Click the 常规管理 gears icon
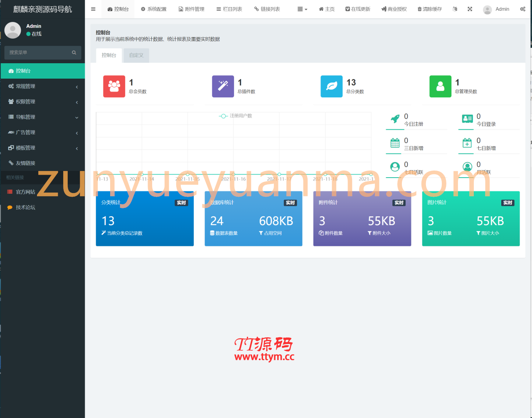 pyautogui.click(x=11, y=86)
